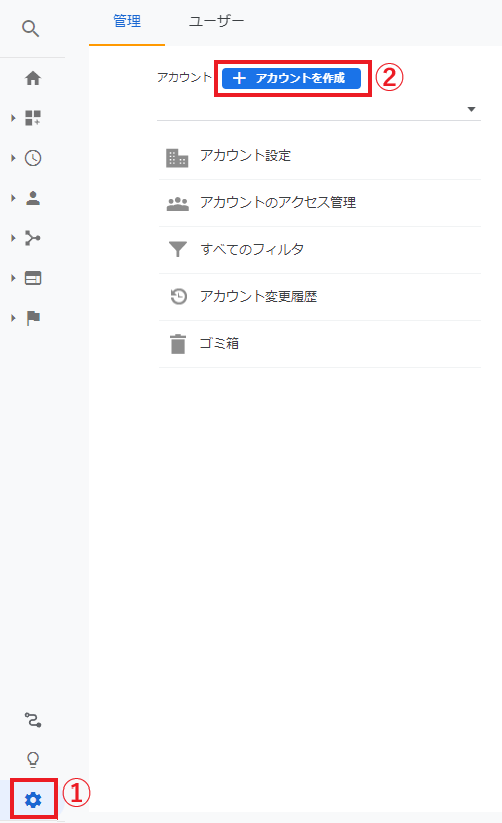Image resolution: width=502 pixels, height=823 pixels.
Task: Open the Attribution path icon
Action: tap(33, 720)
